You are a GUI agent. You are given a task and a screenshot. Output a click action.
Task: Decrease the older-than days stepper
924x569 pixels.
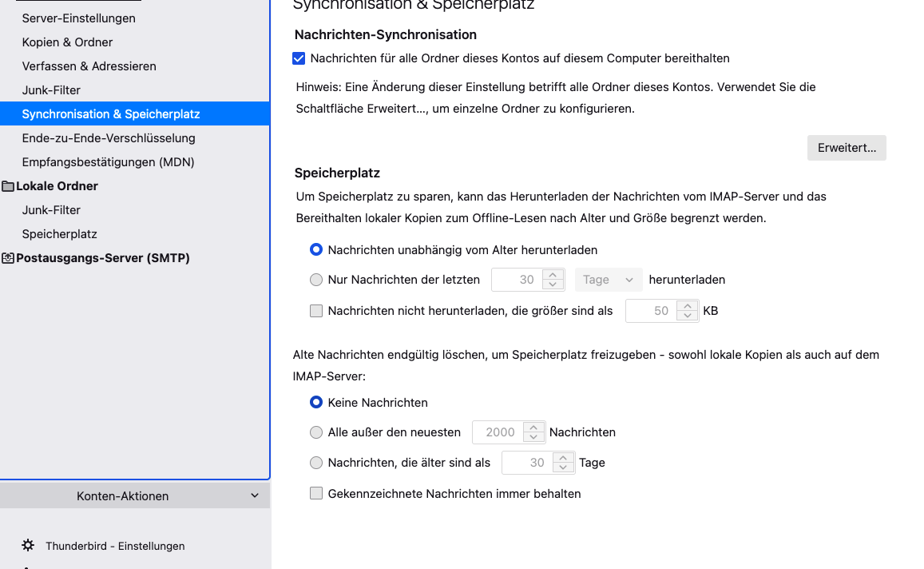(x=563, y=468)
